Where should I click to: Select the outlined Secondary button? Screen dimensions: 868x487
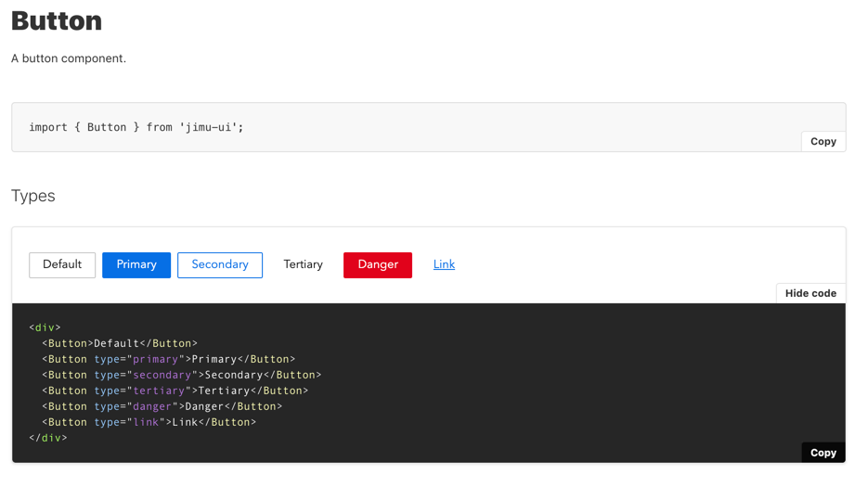(x=220, y=265)
